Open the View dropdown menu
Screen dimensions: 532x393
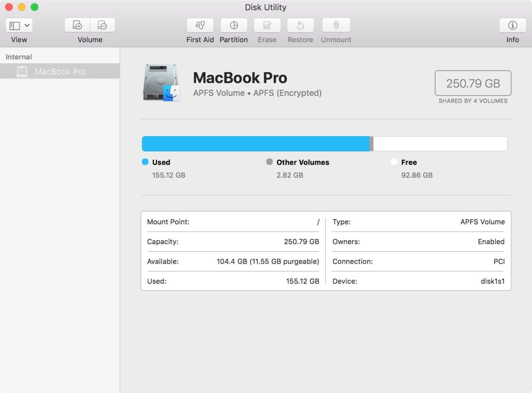point(27,25)
